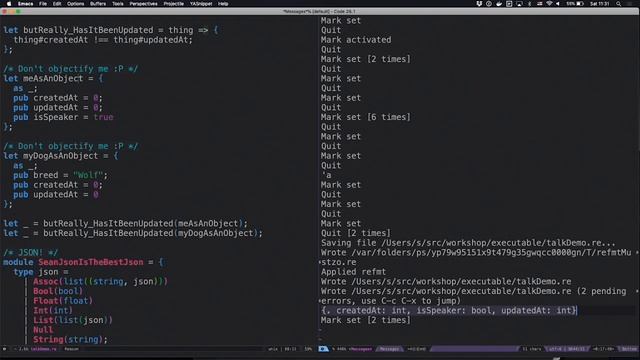Click the 'Mark activated' message line
The width and height of the screenshot is (640, 360).
pos(356,40)
